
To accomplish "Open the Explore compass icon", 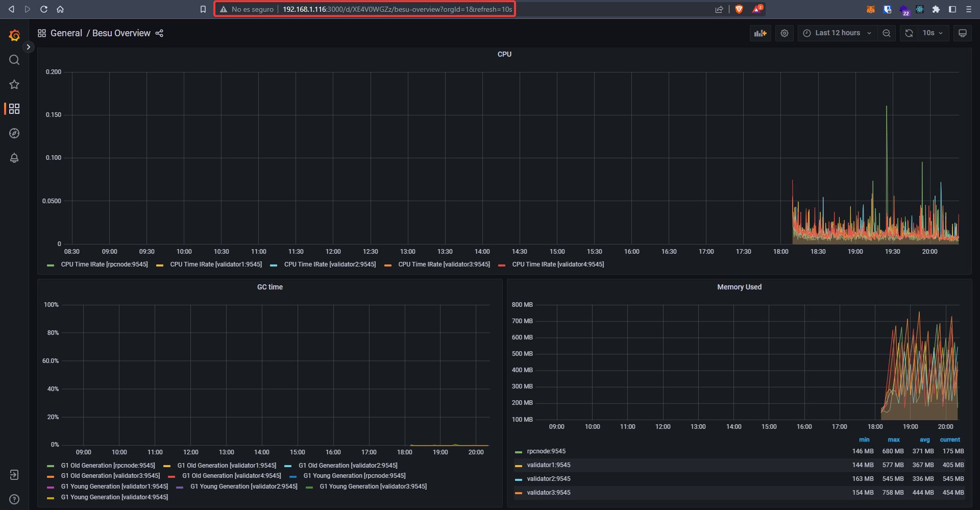I will click(x=14, y=133).
